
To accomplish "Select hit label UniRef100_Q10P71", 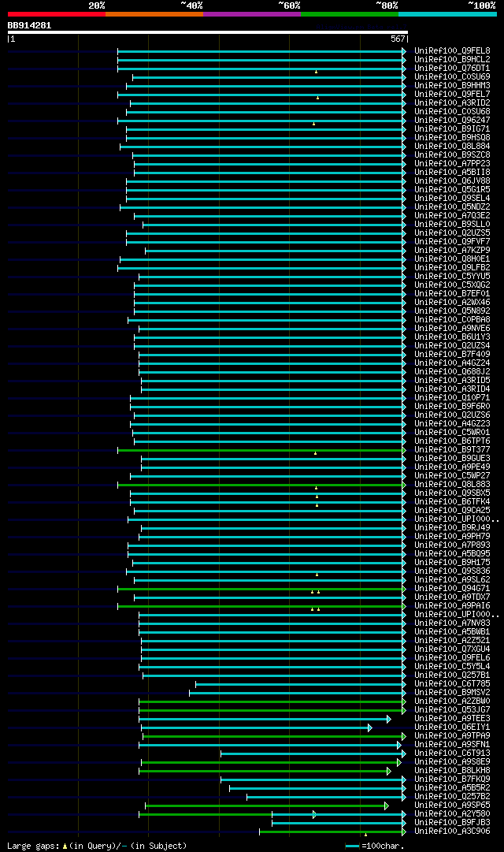I will (452, 398).
